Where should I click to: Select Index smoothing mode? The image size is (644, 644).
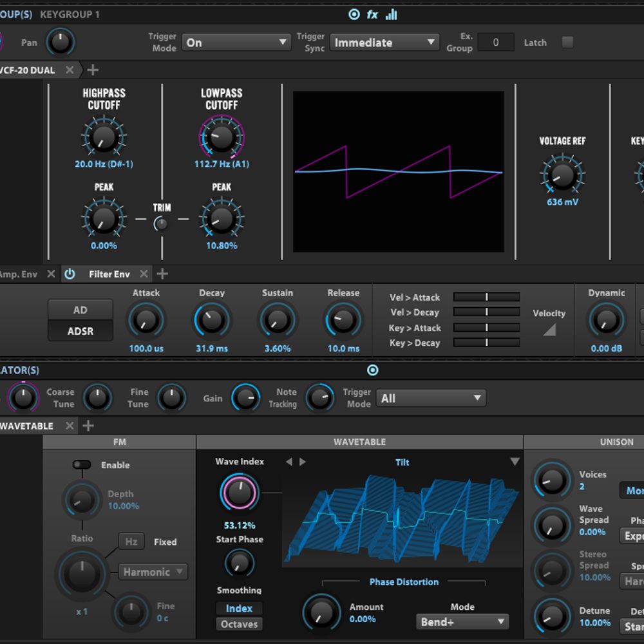tap(239, 609)
